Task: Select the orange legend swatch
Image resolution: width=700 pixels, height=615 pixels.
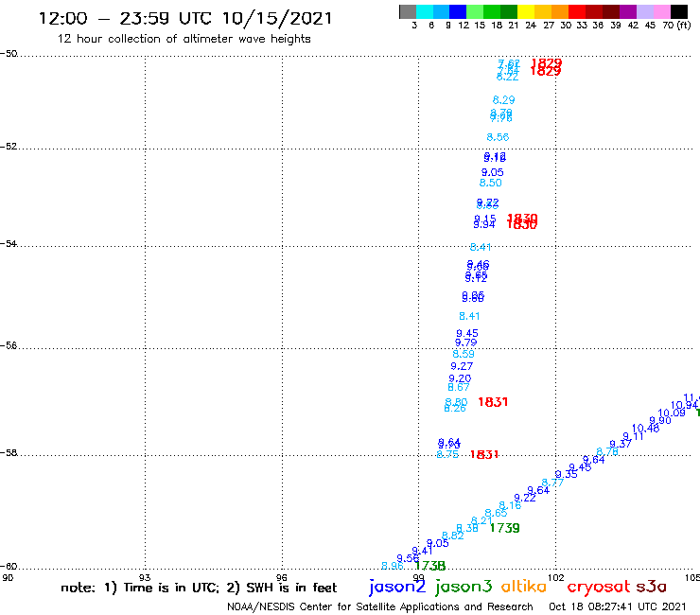Action: 560,11
